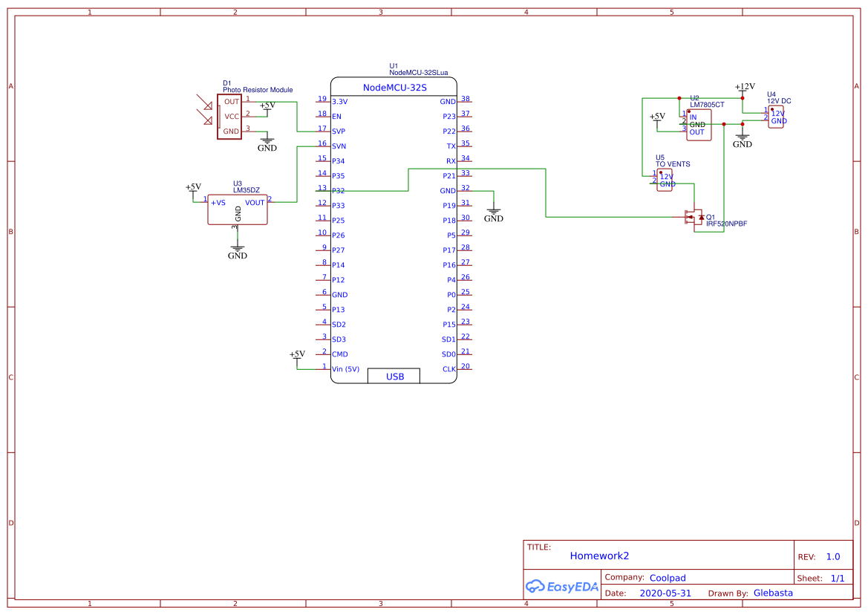868x615 pixels.
Task: Click the SVP pin label on NodeMCU
Action: (339, 131)
